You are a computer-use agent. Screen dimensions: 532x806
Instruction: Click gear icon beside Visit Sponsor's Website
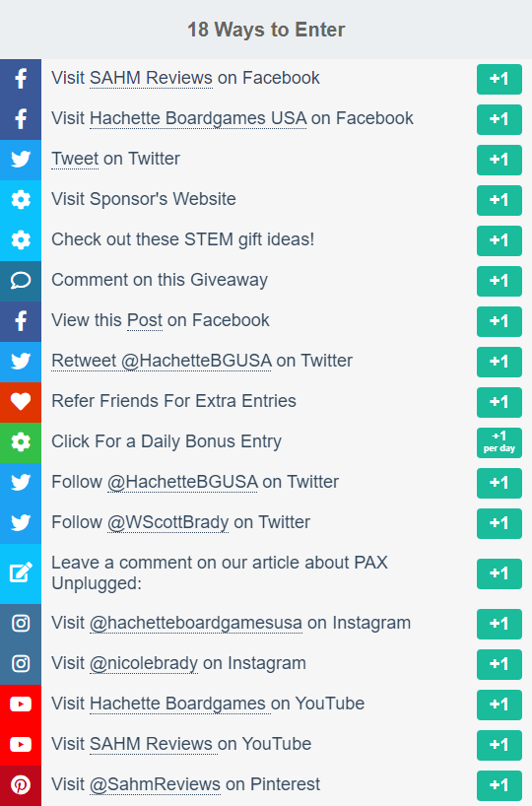[x=21, y=200]
